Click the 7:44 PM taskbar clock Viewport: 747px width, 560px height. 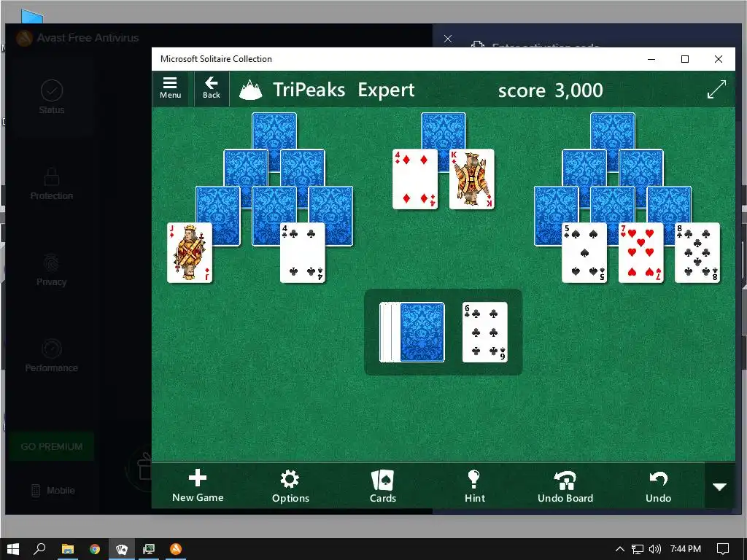685,549
